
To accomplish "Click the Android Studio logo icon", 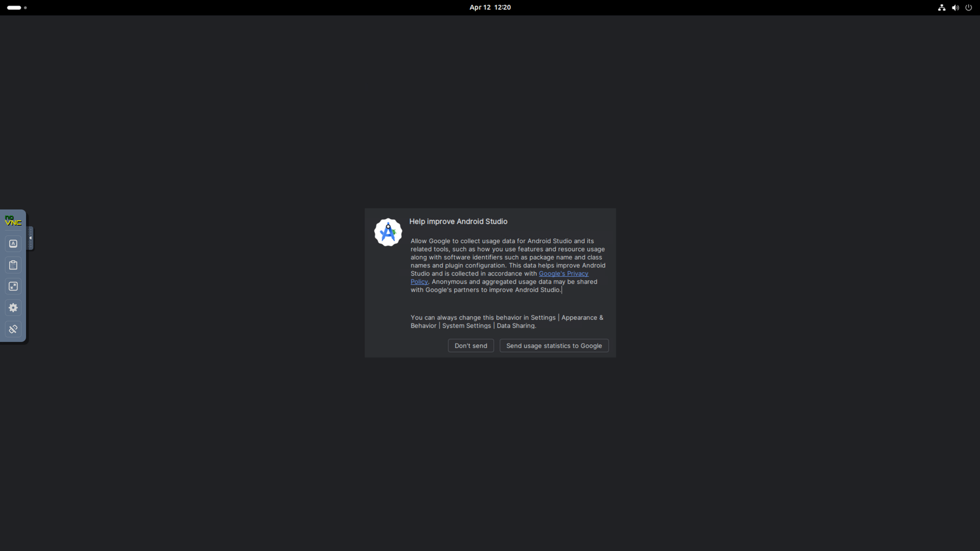I will coord(388,233).
